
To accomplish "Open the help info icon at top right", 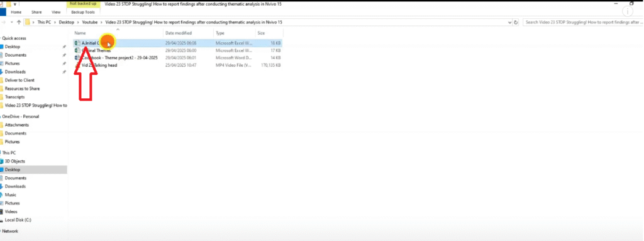I will point(628,11).
